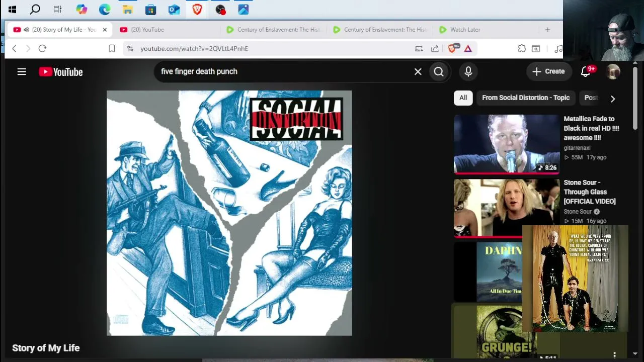
Task: Open the Windows Start menu
Action: pos(12,9)
